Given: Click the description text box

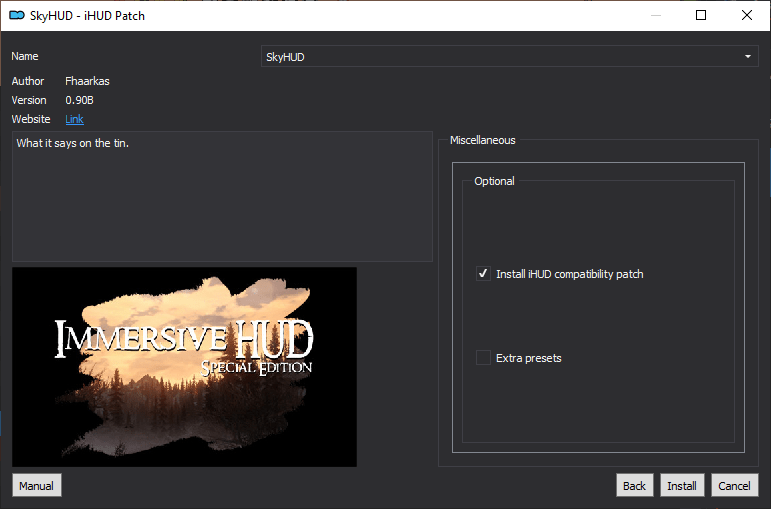Looking at the screenshot, I should coord(222,196).
